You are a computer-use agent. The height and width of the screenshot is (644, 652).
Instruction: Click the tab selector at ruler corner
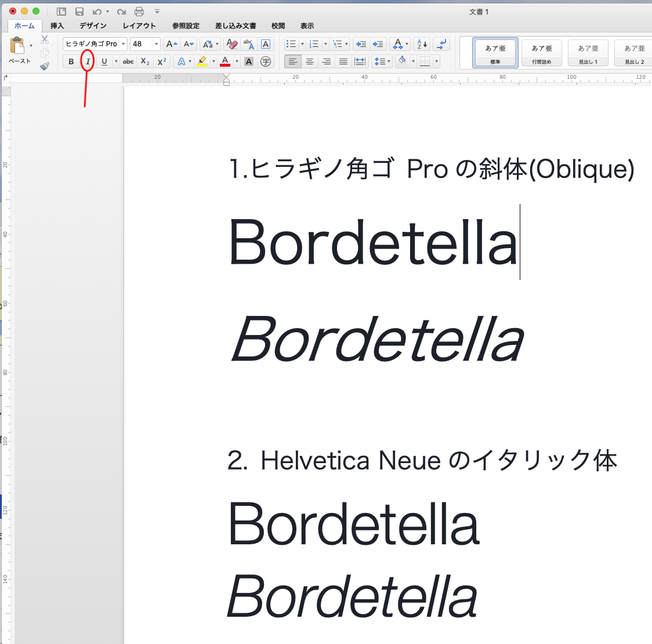pos(6,78)
